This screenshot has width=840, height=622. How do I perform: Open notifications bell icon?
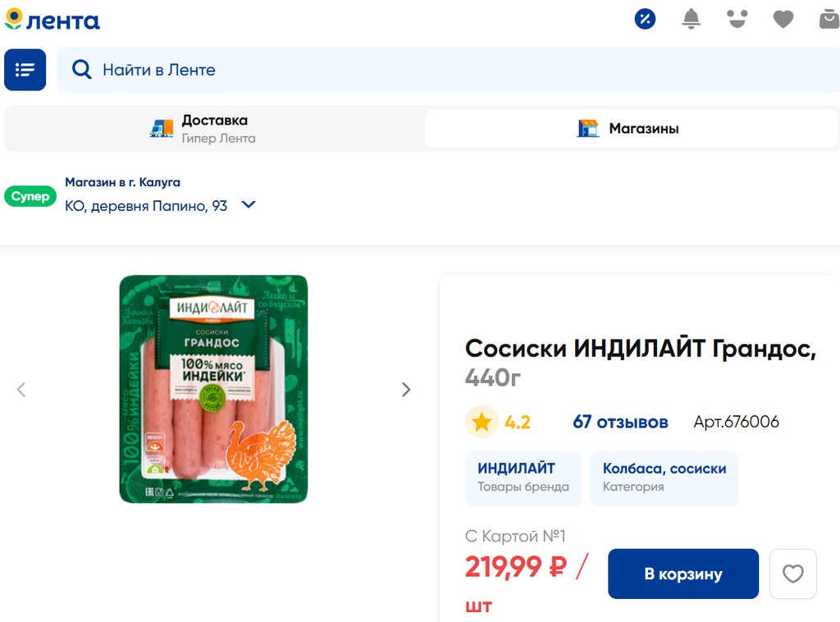(691, 20)
